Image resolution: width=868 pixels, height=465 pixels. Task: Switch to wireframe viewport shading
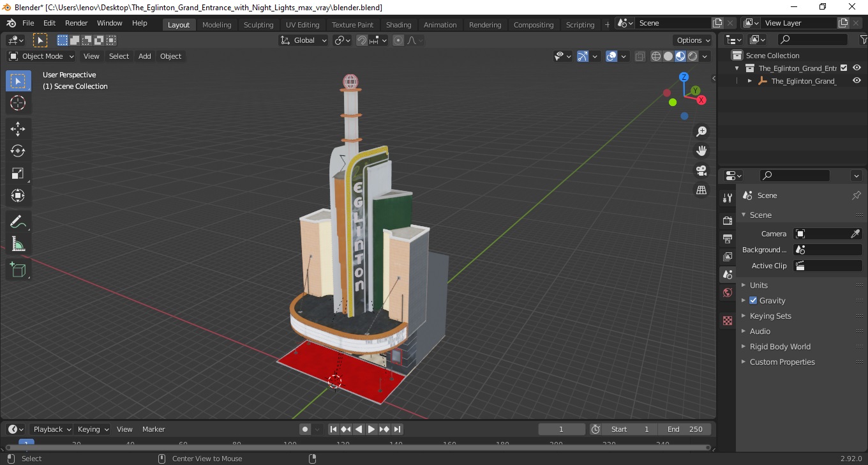pyautogui.click(x=656, y=56)
